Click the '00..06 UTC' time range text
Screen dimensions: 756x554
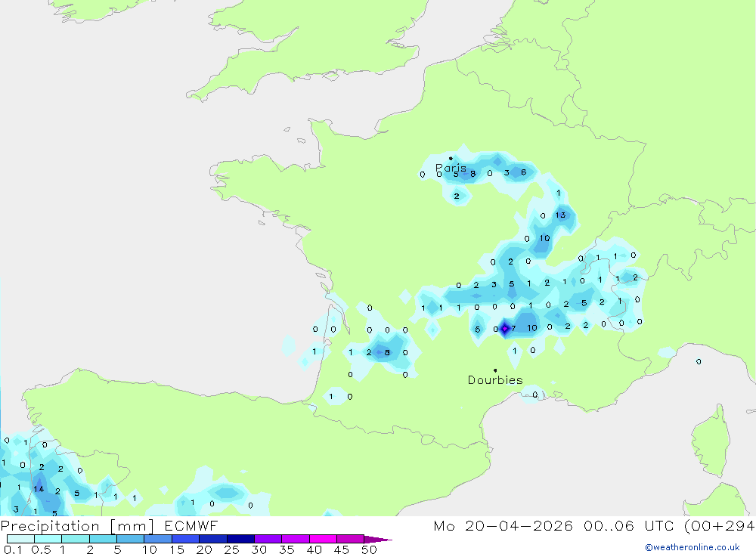click(x=628, y=525)
